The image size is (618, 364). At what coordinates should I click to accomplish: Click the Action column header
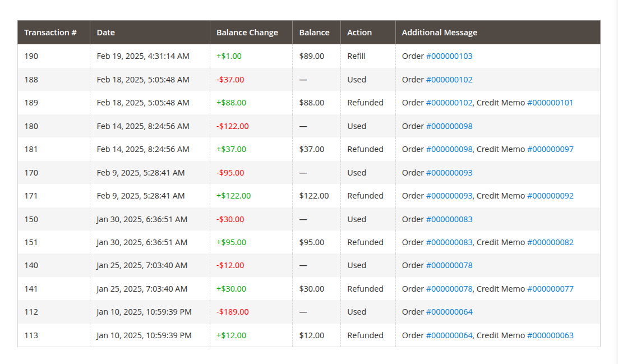(x=360, y=33)
